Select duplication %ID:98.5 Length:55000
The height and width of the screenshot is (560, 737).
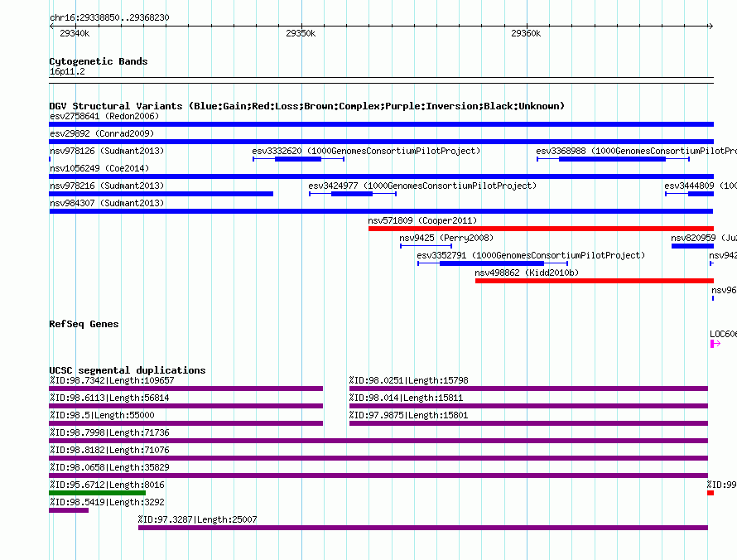(185, 423)
